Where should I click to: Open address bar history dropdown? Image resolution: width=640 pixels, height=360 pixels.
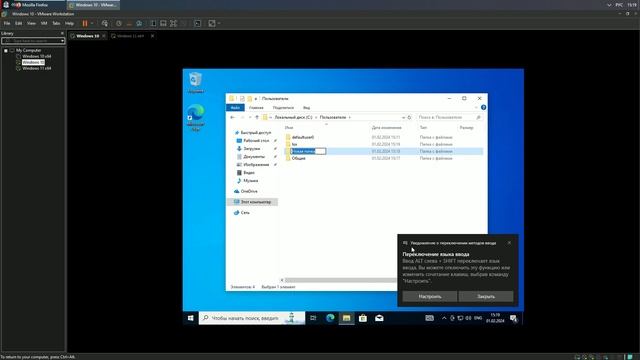403,118
